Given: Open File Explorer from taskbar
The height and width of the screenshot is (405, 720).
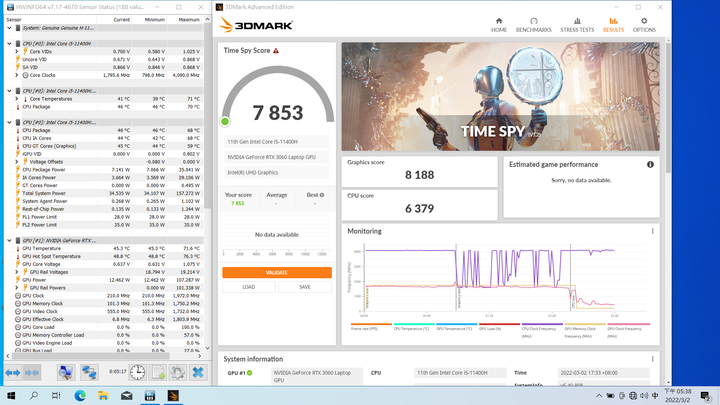Looking at the screenshot, I should tap(103, 395).
